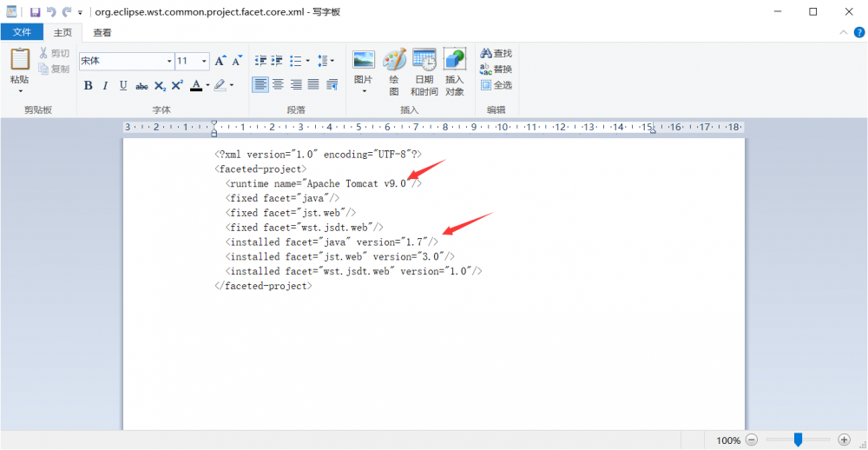Click 查找 find button
This screenshot has height=450, width=868.
[x=496, y=53]
